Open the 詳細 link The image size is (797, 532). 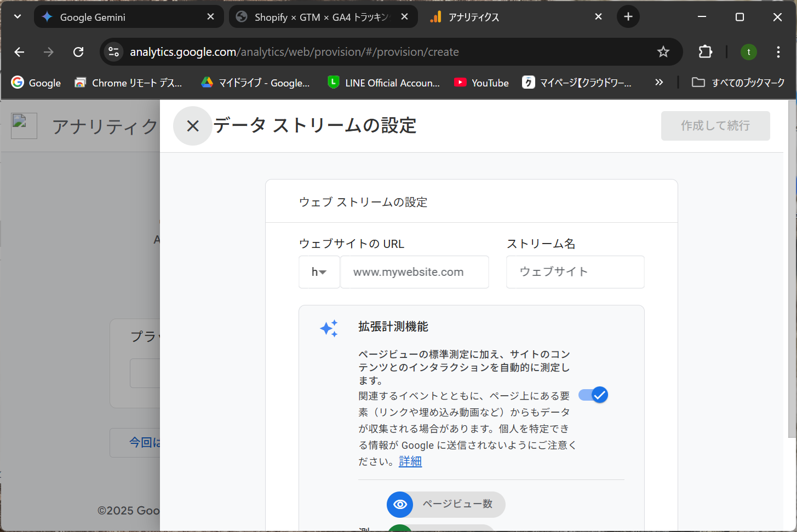pos(410,461)
